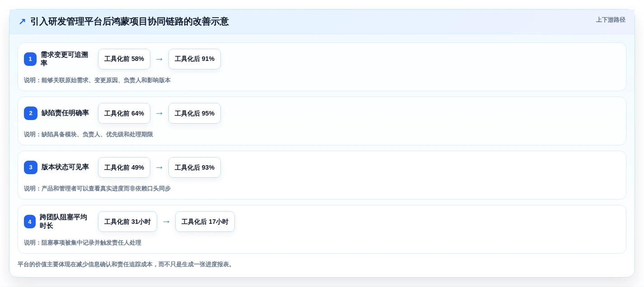The image size is (644, 287).
Task: Click the arrow between 64% and 95%
Action: [159, 113]
